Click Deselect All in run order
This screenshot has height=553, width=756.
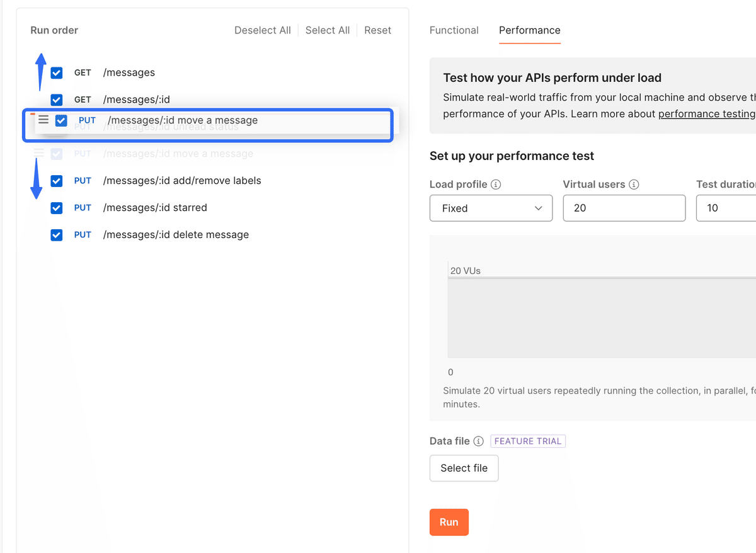[x=263, y=30]
